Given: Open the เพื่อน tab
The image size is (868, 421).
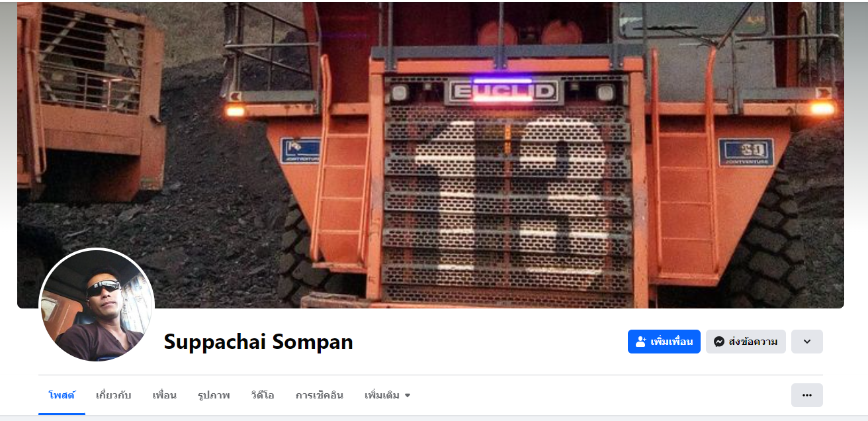Looking at the screenshot, I should [165, 395].
